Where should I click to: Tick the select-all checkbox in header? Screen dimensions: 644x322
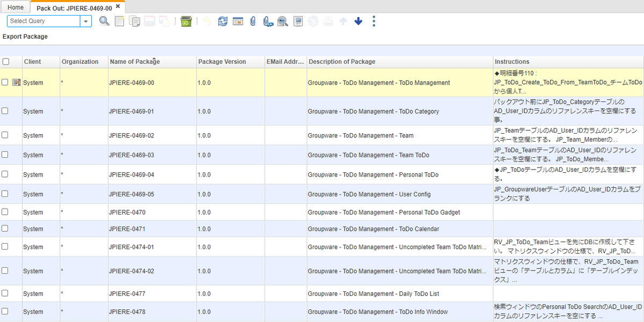tap(5, 62)
